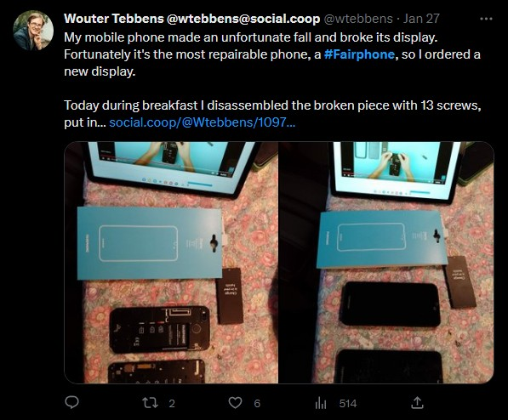Open the three-dot more options menu
The width and height of the screenshot is (508, 420).
(486, 19)
